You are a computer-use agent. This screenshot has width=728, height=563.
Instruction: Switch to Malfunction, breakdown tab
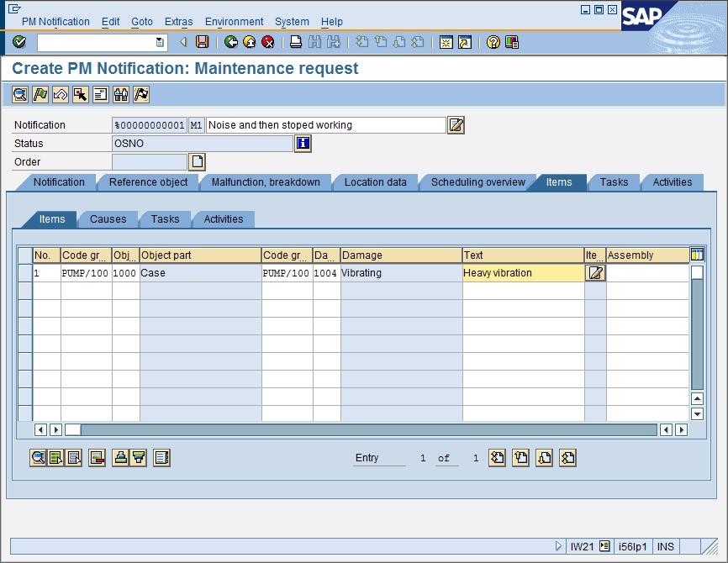click(266, 182)
